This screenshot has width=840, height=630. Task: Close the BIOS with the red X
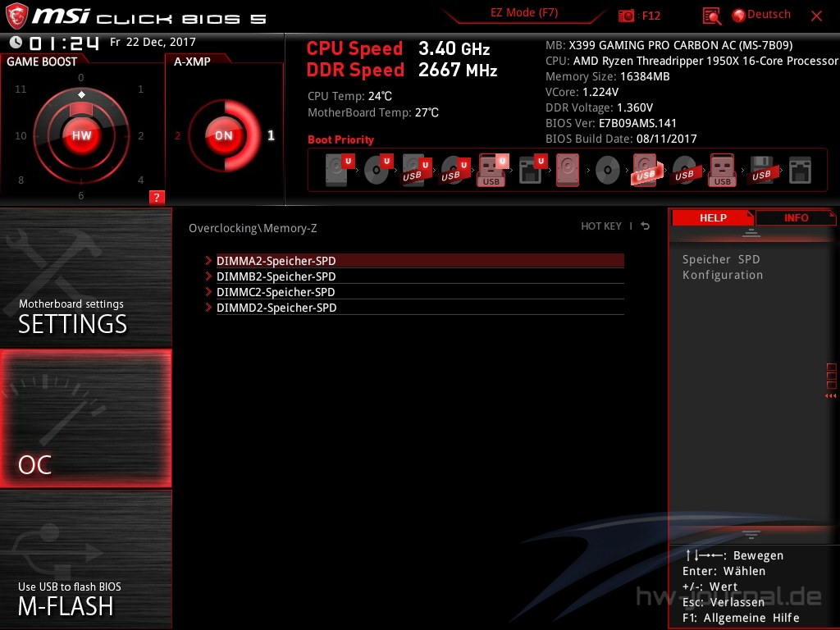click(x=816, y=16)
